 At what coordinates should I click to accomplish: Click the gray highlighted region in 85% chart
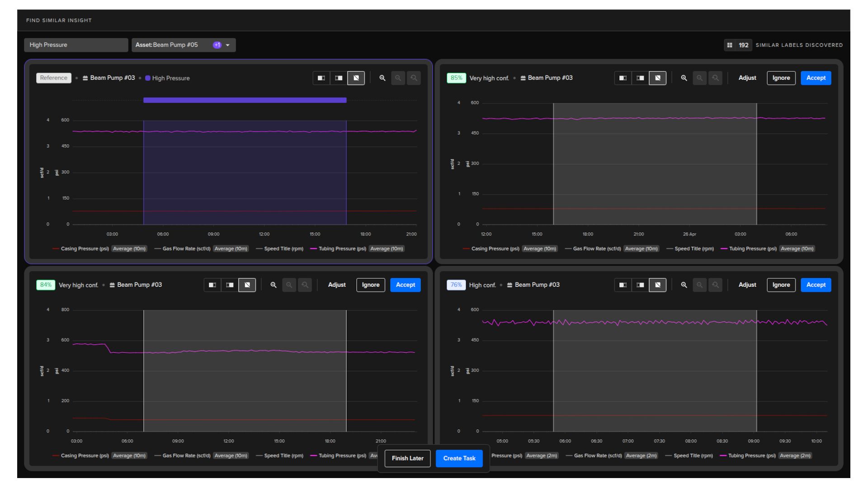[655, 164]
